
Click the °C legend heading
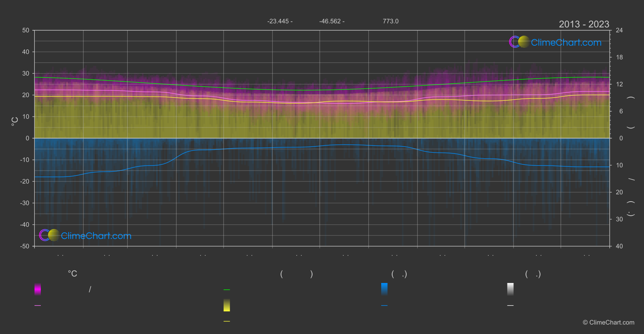[72, 274]
